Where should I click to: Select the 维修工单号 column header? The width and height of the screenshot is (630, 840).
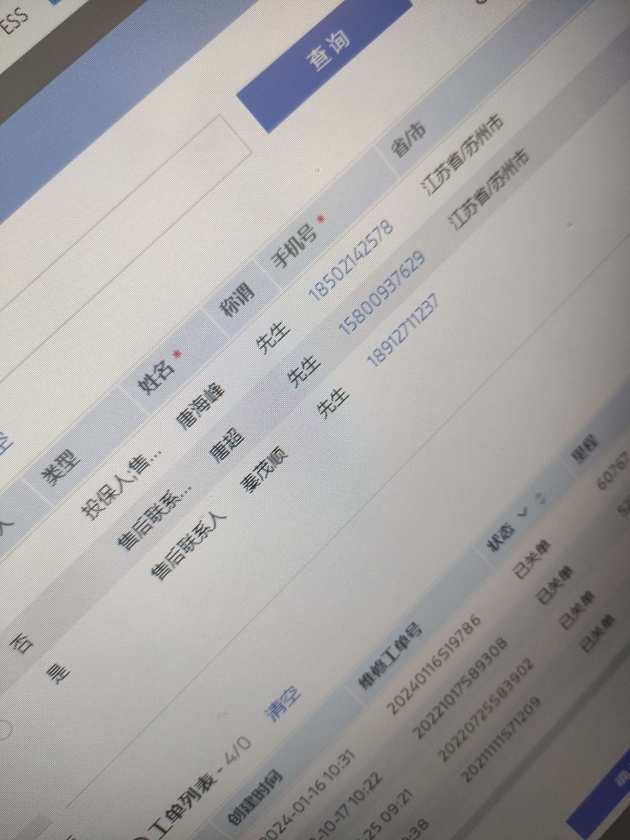[390, 656]
